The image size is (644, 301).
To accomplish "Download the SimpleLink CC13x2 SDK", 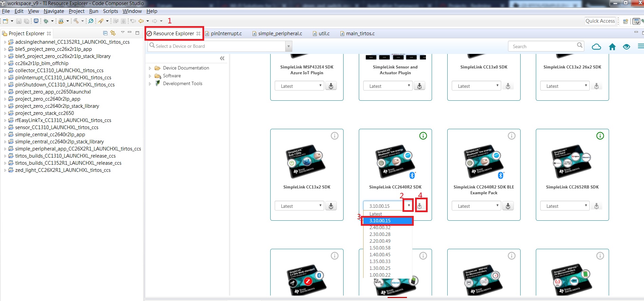I will [331, 206].
